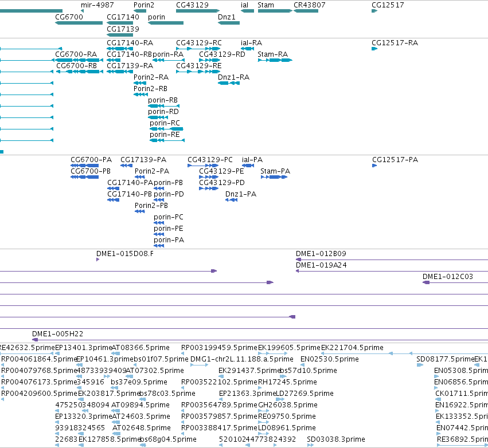Open the porin-RC transcript label
This screenshot has height=448, width=488.
[165, 123]
